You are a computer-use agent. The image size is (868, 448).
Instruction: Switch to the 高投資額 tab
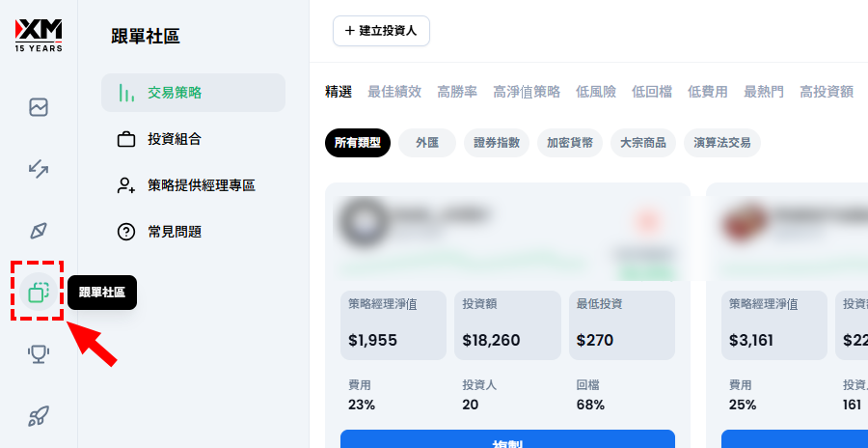click(827, 92)
